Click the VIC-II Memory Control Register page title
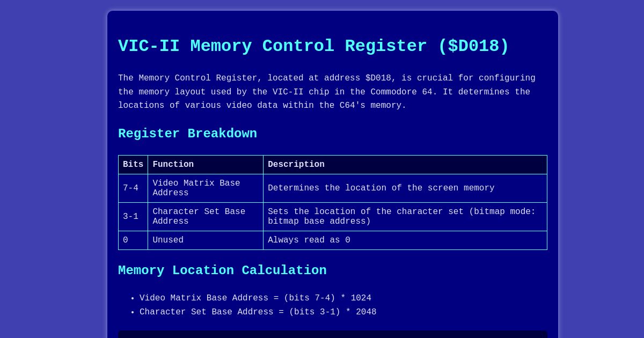Viewport: 644px width, 338px height. pos(313,46)
